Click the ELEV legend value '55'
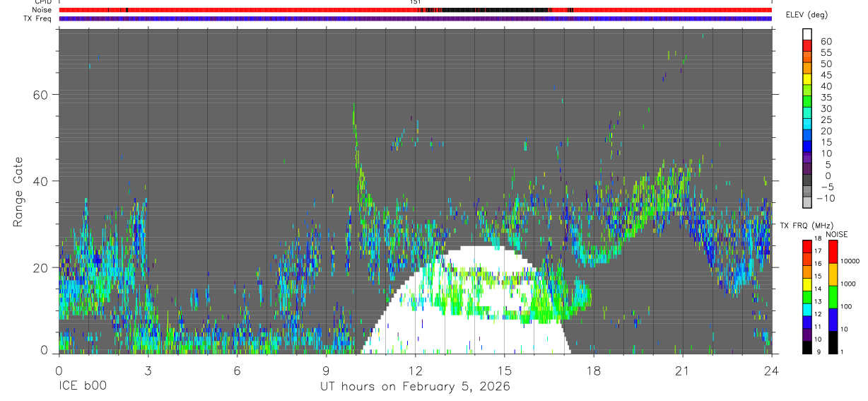Image resolution: width=868 pixels, height=401 pixels. tap(826, 52)
